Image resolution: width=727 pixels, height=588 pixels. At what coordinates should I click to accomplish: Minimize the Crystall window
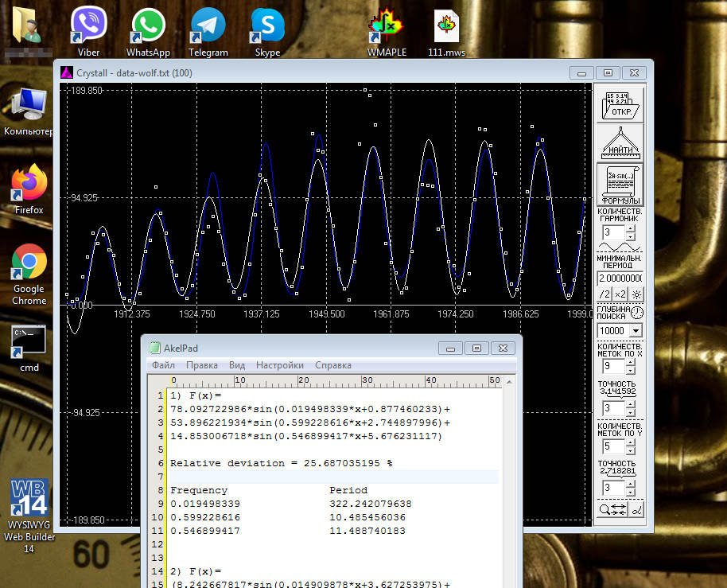582,73
